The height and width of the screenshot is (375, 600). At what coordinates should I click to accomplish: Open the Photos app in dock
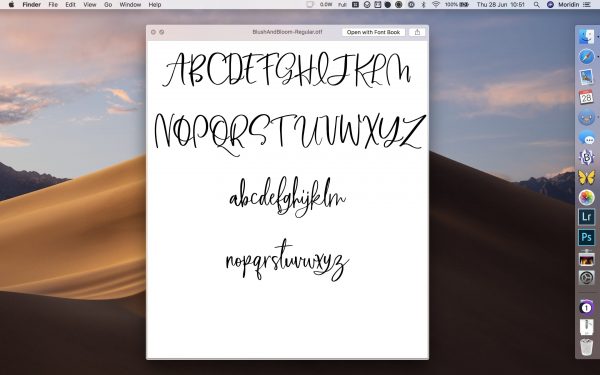point(586,197)
